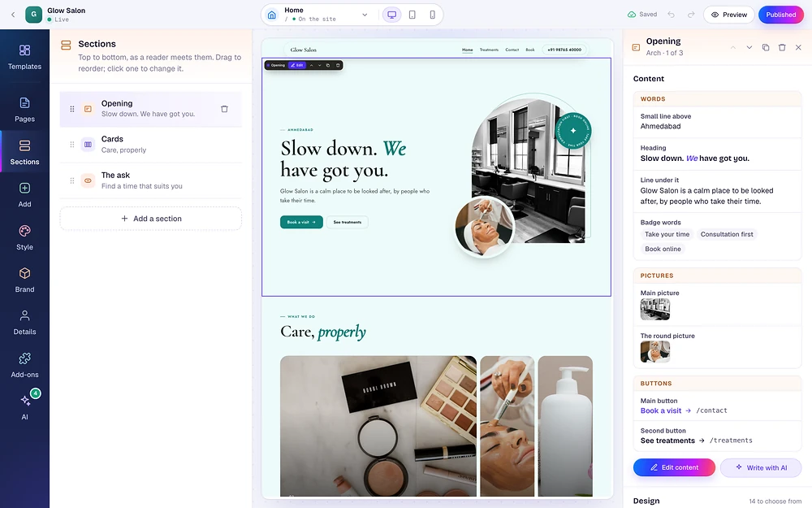The image size is (812, 508).
Task: Click the drag handle of The ask row
Action: click(x=72, y=180)
